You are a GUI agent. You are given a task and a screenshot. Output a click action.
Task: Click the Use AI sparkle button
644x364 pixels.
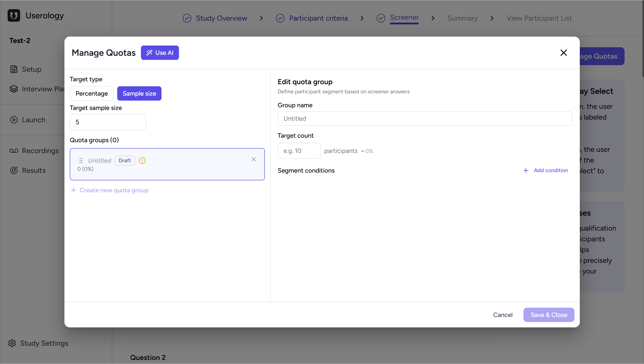tap(160, 53)
